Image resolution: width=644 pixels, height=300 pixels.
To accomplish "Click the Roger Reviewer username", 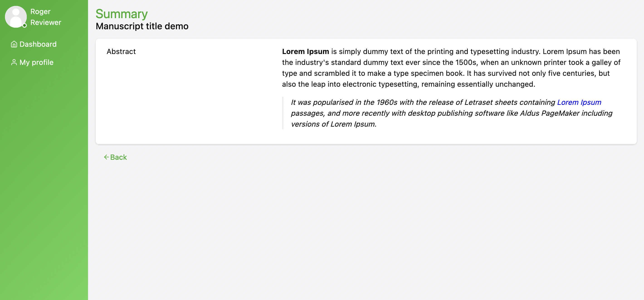I will coord(46,17).
